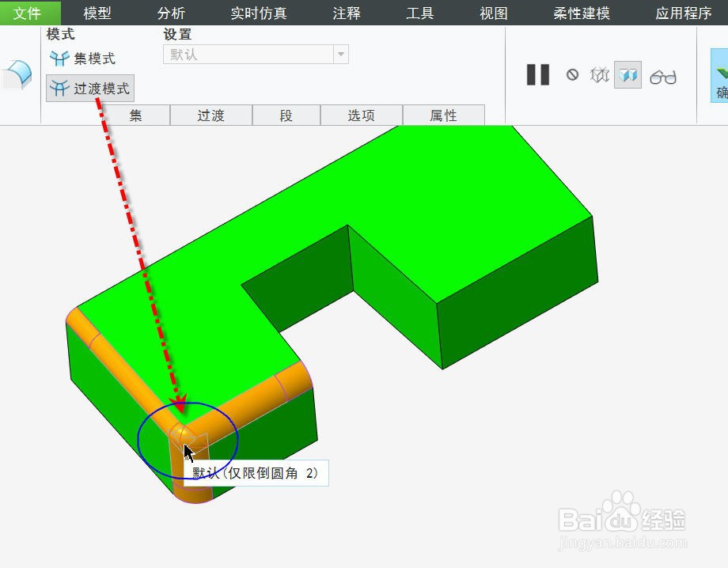Open the 工具 menu
The image size is (728, 568).
point(419,12)
